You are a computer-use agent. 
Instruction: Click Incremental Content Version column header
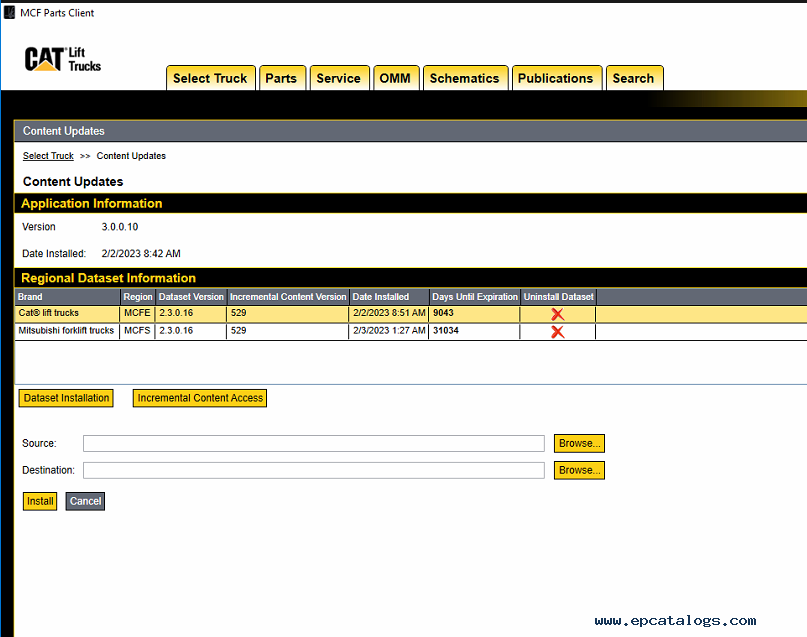[288, 297]
